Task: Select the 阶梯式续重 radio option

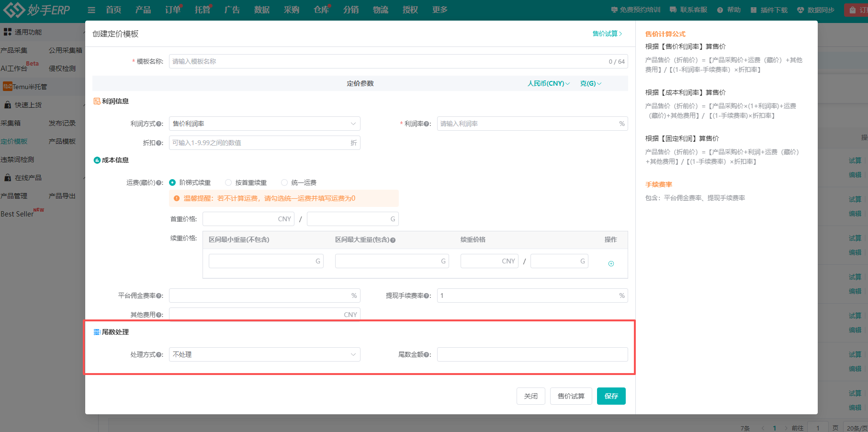Action: point(172,182)
